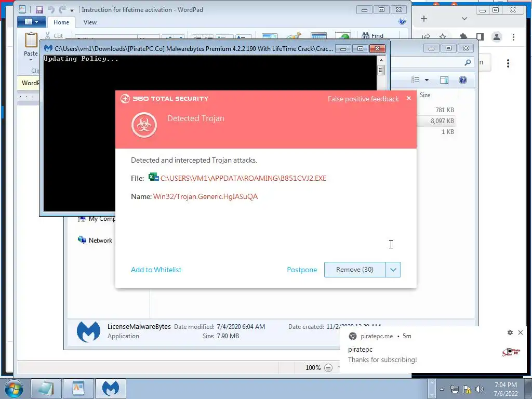Viewport: 532px width, 399px height.
Task: Click the Explorer search magnifier icon
Action: (468, 62)
